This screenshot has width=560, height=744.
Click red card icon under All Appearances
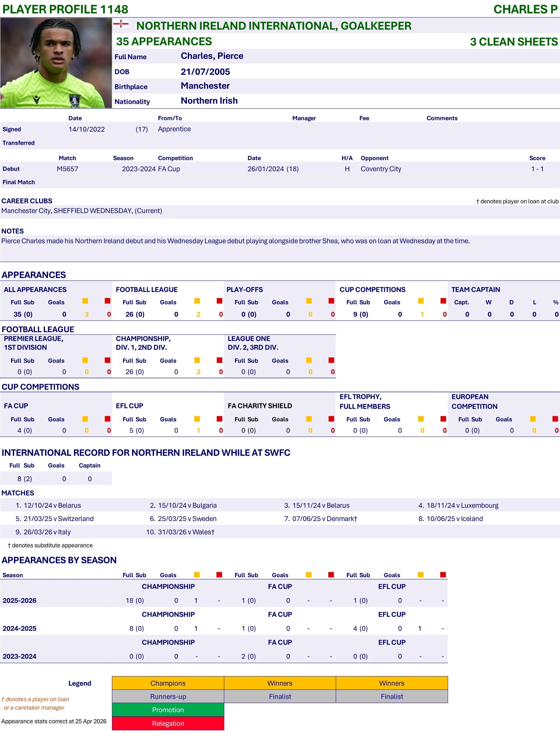108,301
